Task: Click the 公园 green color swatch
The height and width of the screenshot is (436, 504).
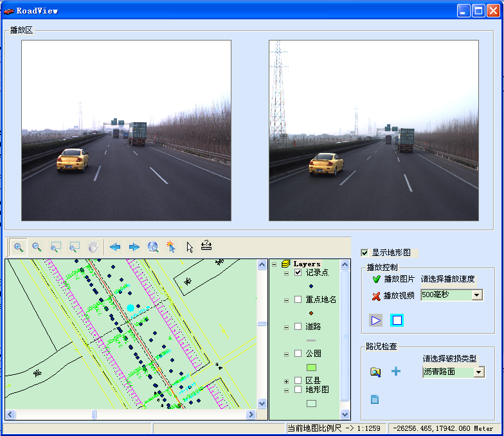Action: coord(311,367)
